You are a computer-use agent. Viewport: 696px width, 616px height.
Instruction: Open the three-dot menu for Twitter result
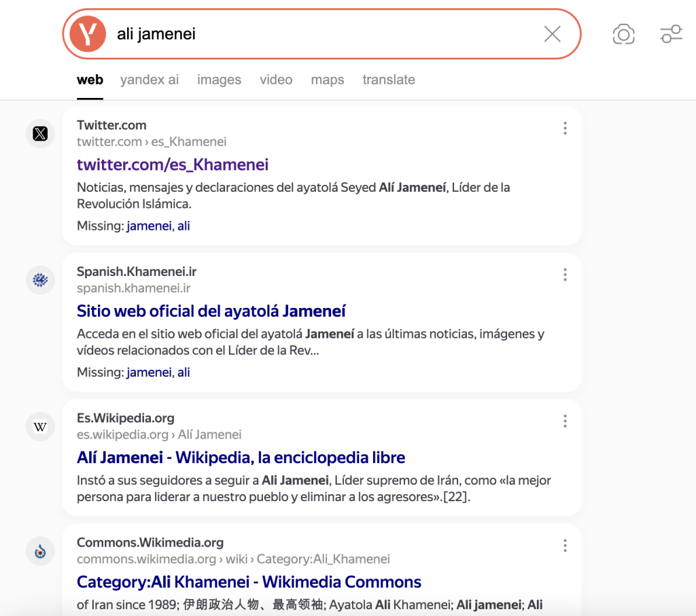tap(565, 129)
